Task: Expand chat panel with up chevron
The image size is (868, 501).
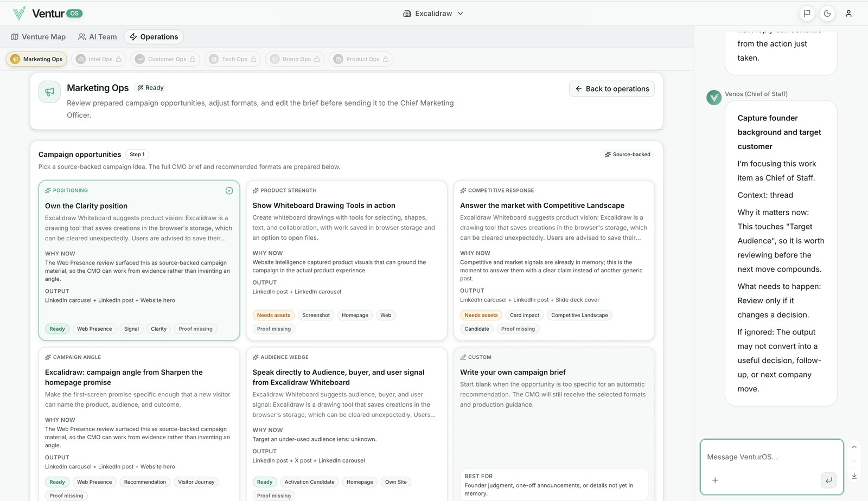Action: tap(854, 447)
